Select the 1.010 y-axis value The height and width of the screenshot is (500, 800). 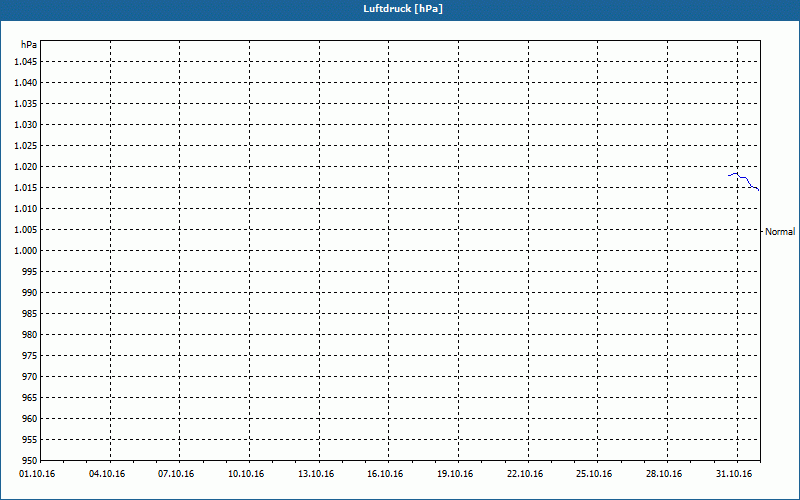[x=26, y=209]
